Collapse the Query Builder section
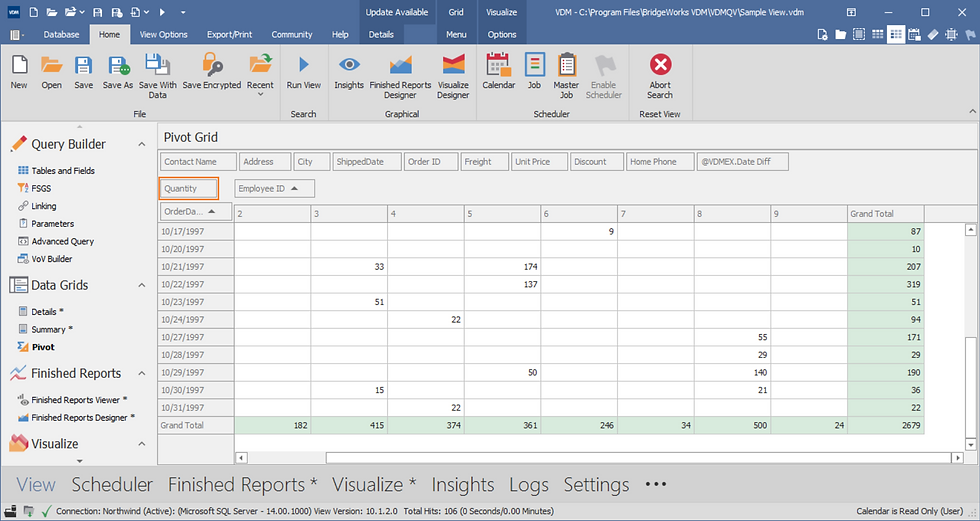The image size is (980, 521). click(x=142, y=144)
